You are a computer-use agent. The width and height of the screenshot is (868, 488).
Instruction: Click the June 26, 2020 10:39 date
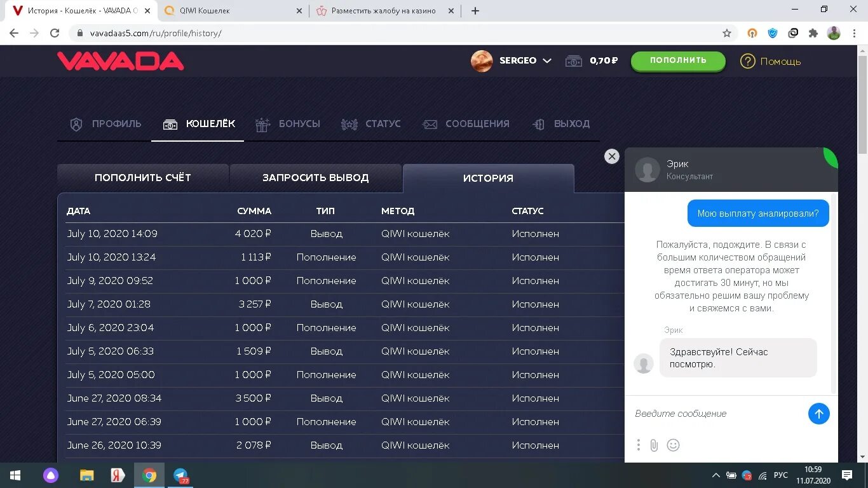point(114,445)
